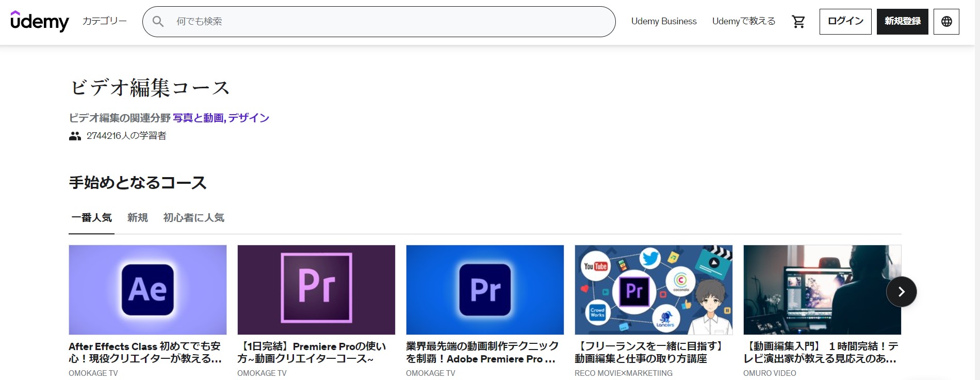Click the search magnifier icon

[x=158, y=21]
